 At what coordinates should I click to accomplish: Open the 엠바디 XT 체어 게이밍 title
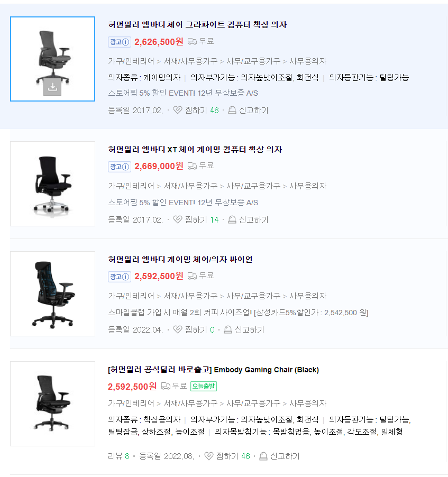point(195,149)
